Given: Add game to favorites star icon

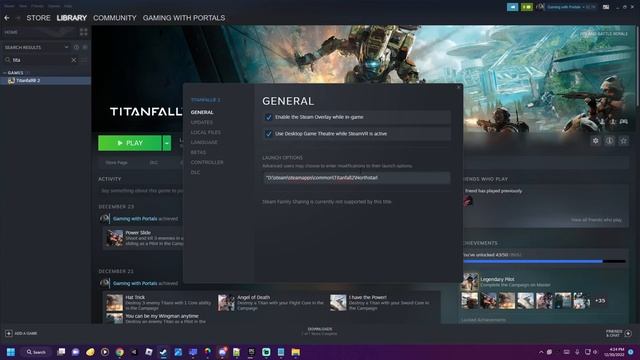Looking at the screenshot, I should point(624,141).
